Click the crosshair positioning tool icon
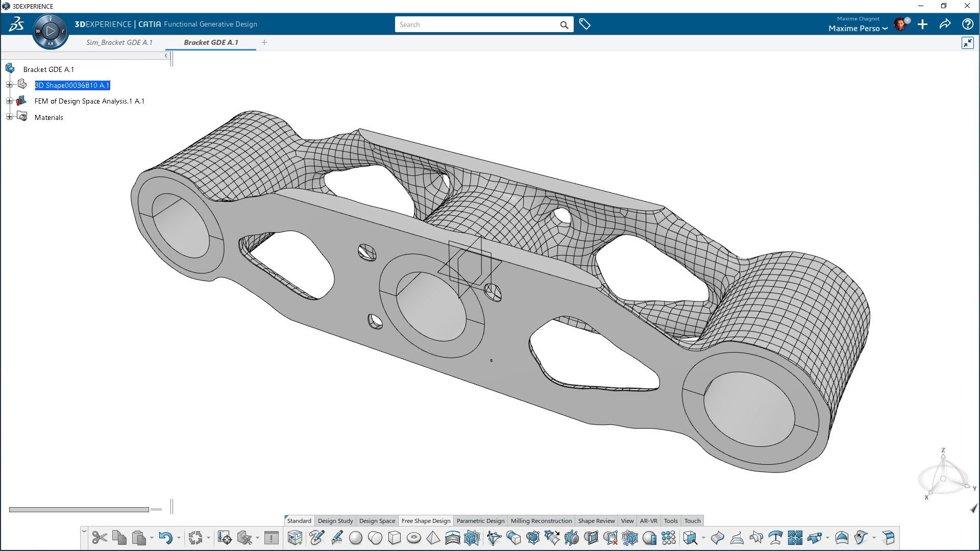This screenshot has width=980, height=551. pyautogui.click(x=225, y=538)
